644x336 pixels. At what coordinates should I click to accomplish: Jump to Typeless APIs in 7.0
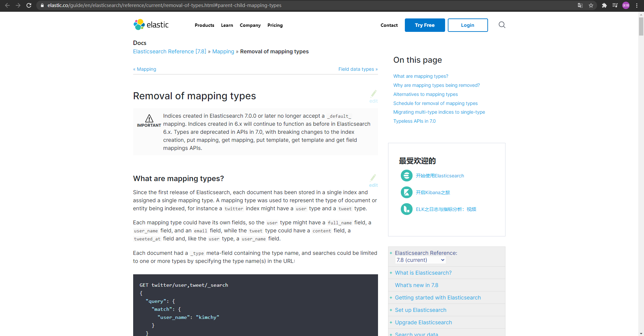tap(414, 121)
